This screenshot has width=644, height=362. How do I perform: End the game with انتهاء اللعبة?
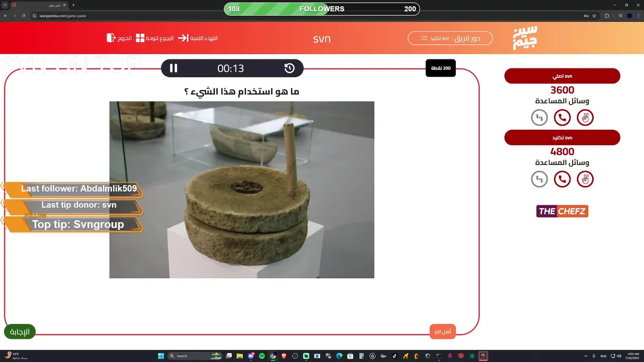[x=198, y=38]
